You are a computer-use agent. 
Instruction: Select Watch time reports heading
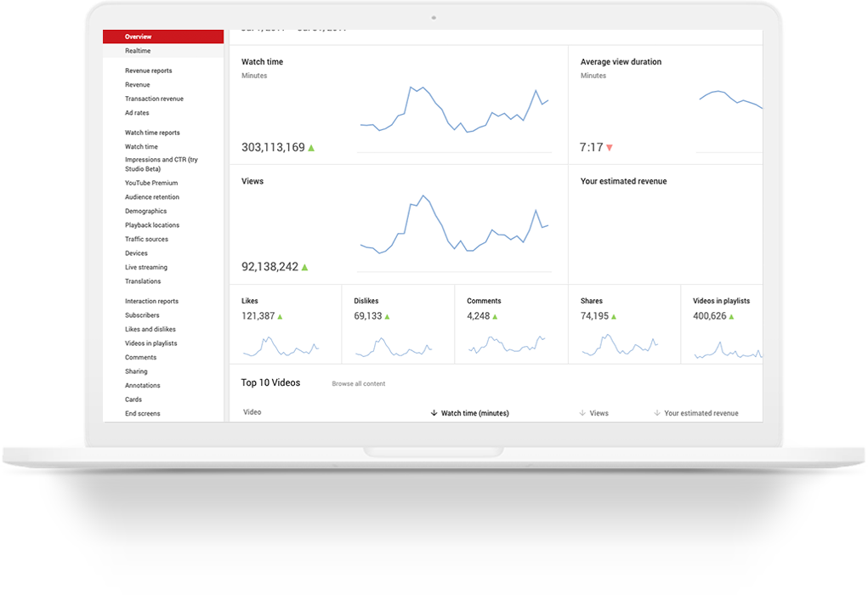tap(152, 133)
